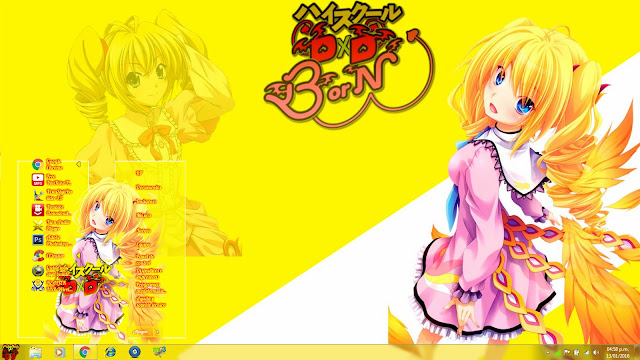Open Panel de control in the Start menu
This screenshot has height=360, width=640.
(x=145, y=259)
